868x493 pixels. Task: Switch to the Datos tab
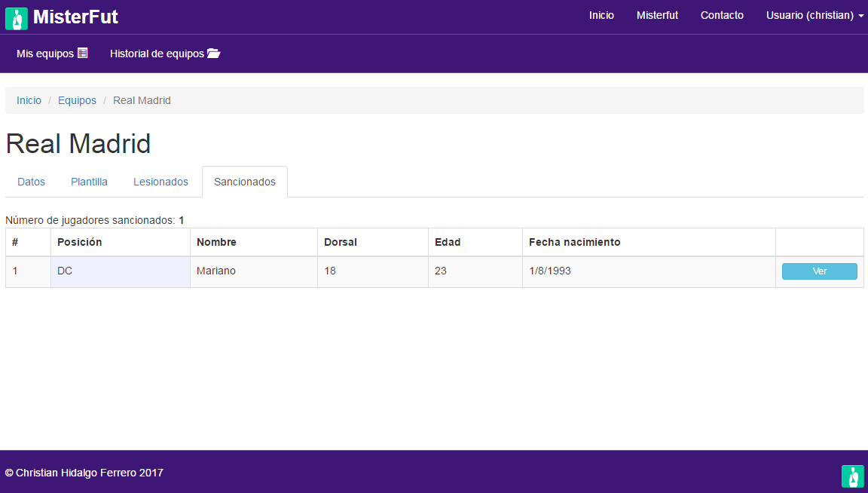31,182
